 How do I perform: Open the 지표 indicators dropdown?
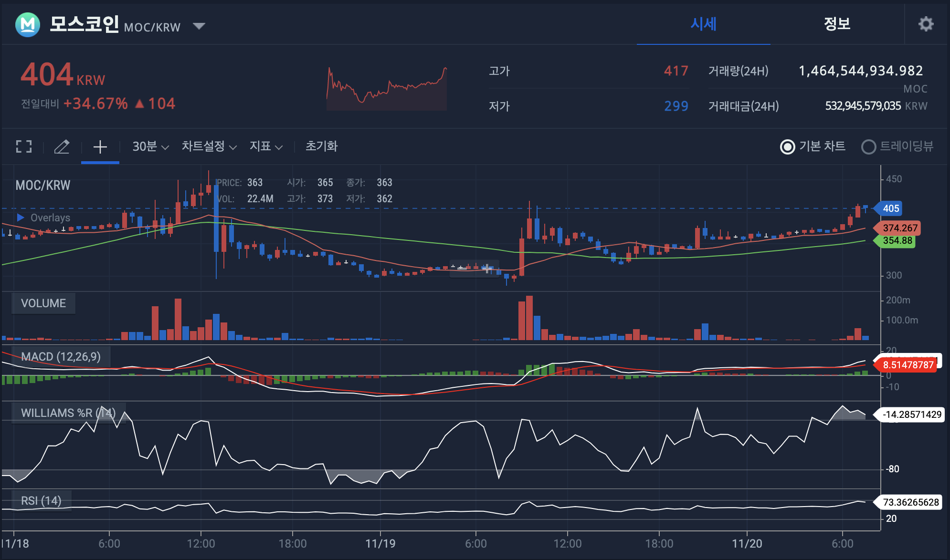point(266,146)
